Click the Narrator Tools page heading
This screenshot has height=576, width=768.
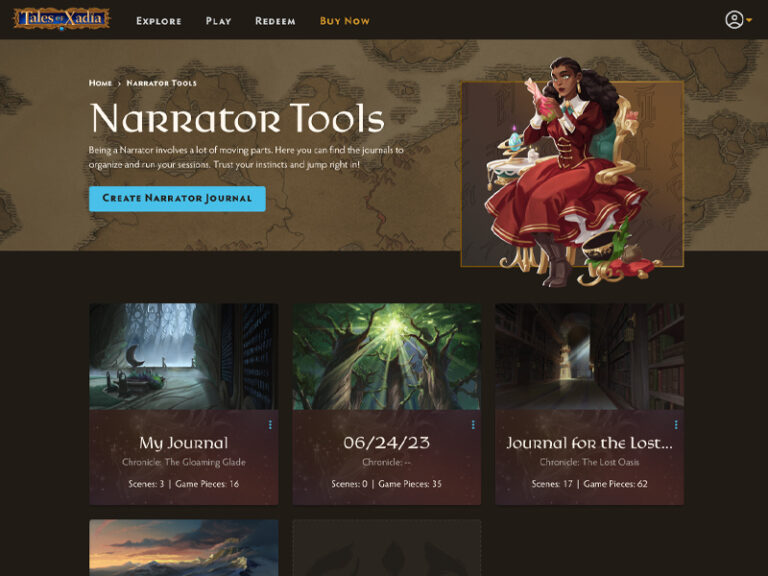(238, 118)
